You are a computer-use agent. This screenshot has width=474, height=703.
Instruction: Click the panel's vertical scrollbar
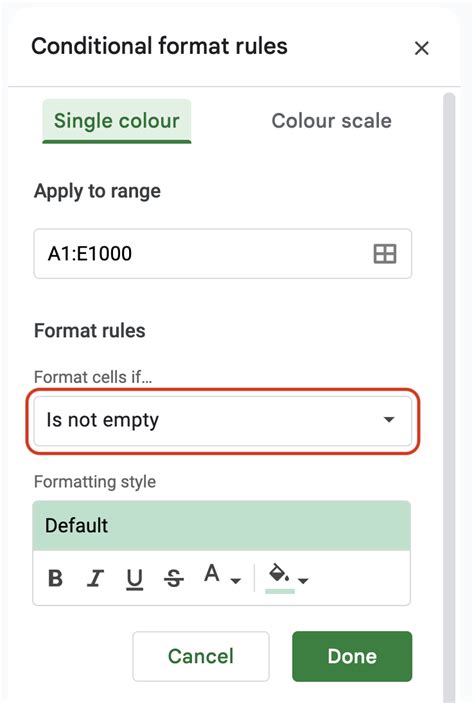point(449,395)
